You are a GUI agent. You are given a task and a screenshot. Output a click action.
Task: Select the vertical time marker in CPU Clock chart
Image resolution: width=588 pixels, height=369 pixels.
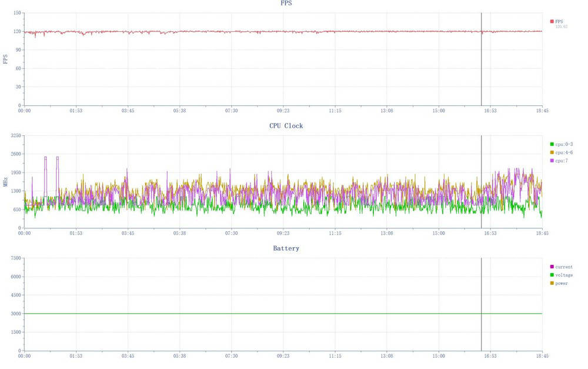click(x=481, y=177)
